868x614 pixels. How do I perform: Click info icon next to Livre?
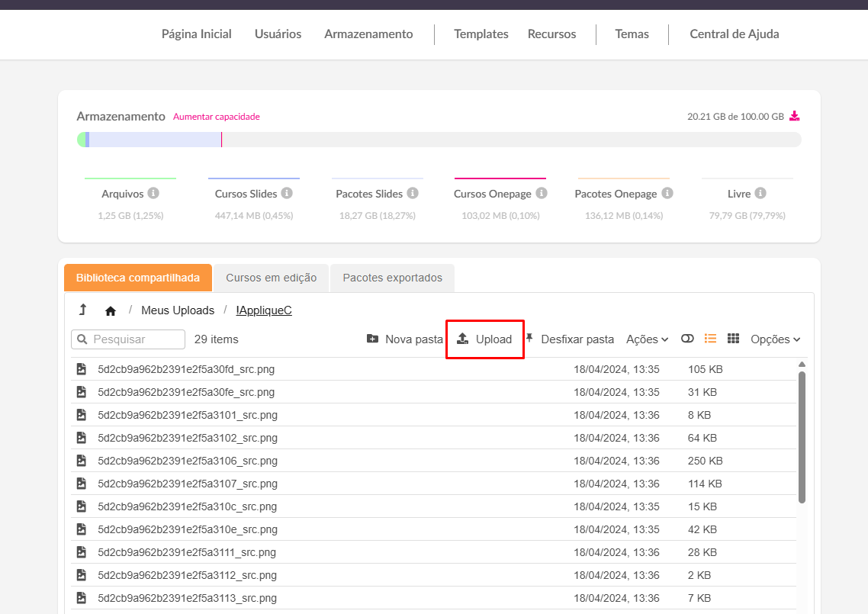(x=760, y=194)
